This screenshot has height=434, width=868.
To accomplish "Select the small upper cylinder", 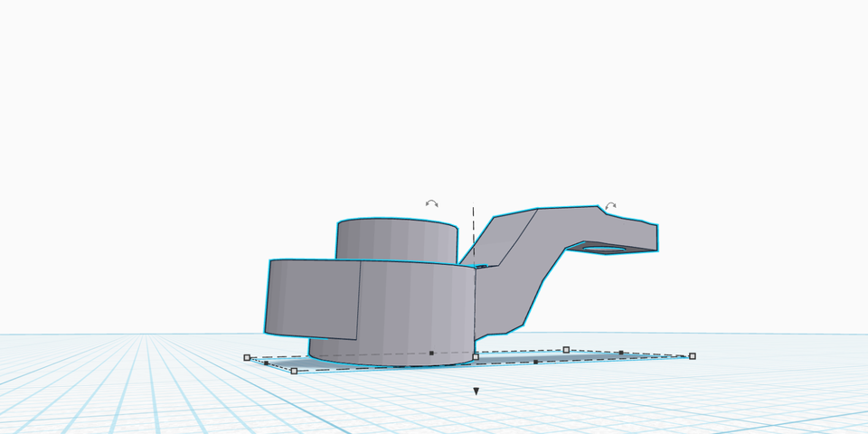I will tap(398, 240).
